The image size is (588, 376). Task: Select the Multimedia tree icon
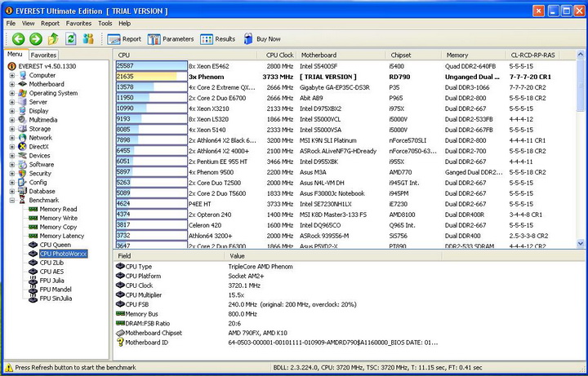(x=23, y=120)
